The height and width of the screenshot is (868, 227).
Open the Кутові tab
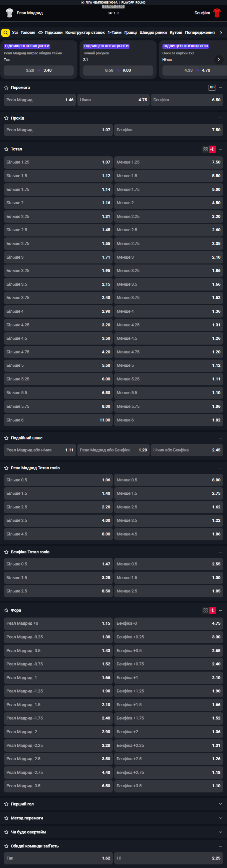176,33
